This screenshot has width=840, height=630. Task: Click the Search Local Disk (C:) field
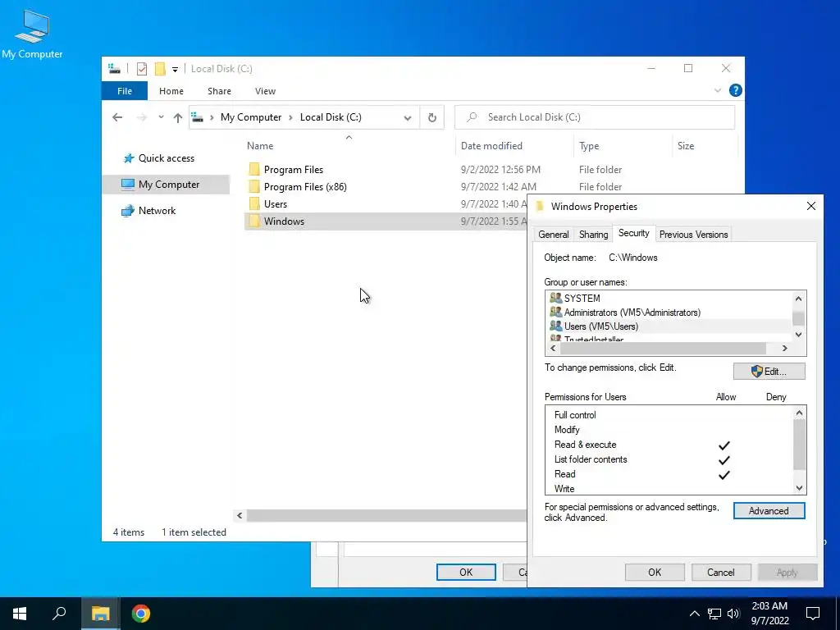point(595,117)
